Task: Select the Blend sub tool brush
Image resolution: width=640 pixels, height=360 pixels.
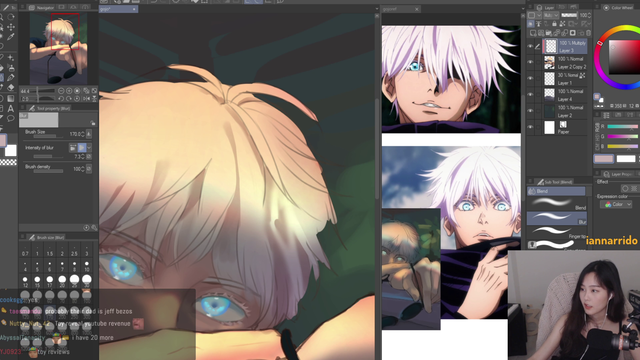Action: [557, 203]
